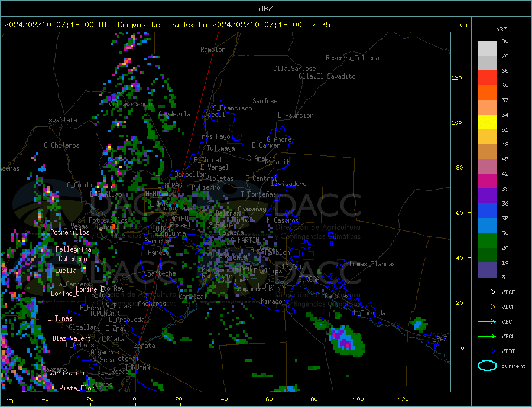Pick the magenta swatch on dBZ scale
Viewport: 532px width, 407px height.
click(487, 181)
